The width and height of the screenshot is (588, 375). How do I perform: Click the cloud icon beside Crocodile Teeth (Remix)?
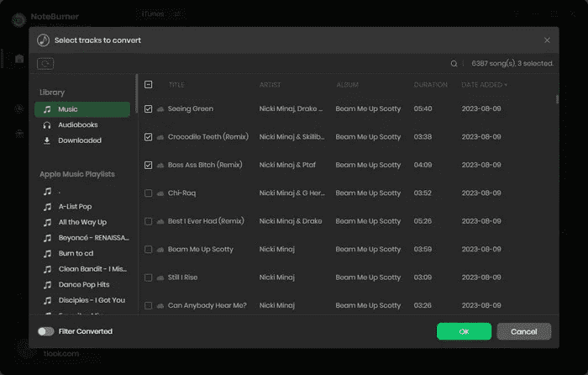click(x=160, y=137)
